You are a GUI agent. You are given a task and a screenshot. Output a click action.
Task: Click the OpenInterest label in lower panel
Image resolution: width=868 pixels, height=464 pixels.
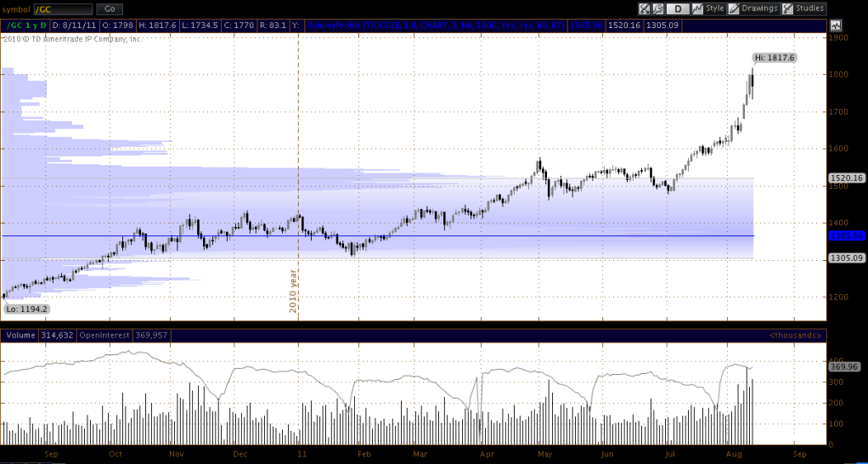coord(104,336)
